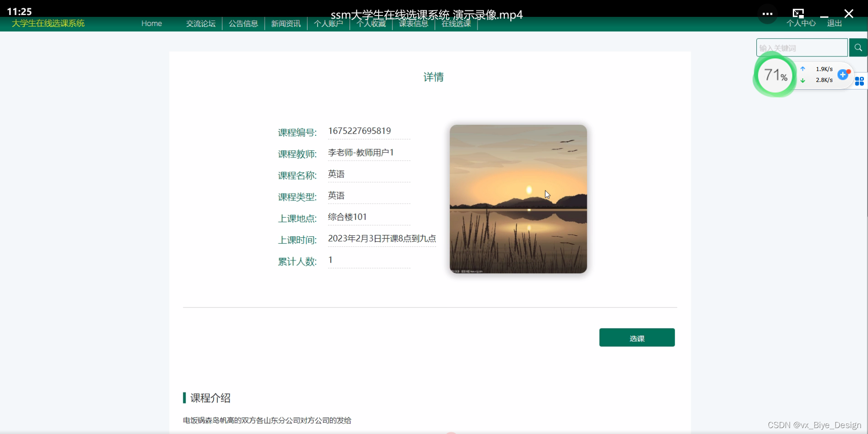Click the course introduction paragraph text
This screenshot has width=868, height=434.
click(x=267, y=420)
